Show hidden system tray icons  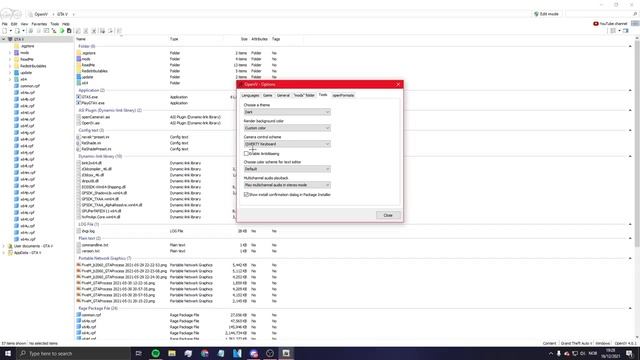551,353
